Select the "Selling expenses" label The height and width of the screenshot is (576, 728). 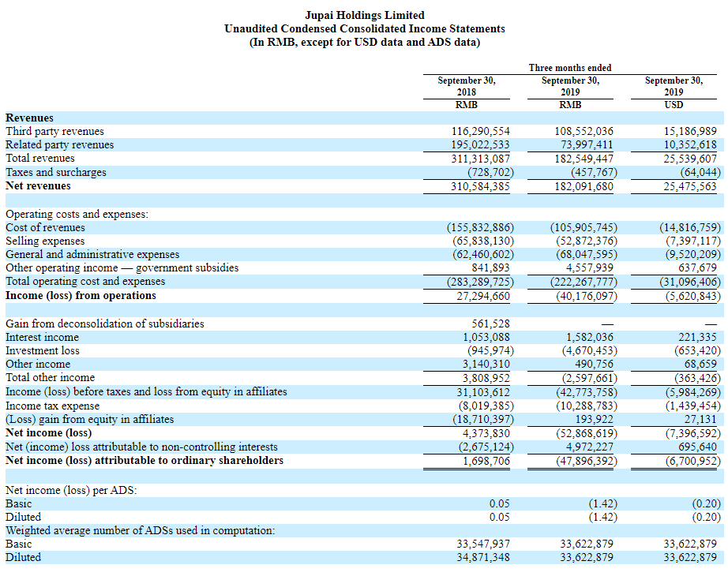pos(45,241)
